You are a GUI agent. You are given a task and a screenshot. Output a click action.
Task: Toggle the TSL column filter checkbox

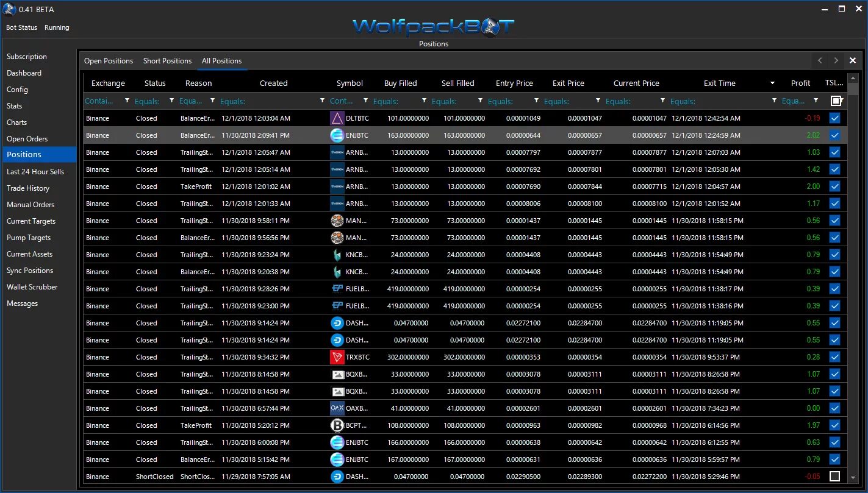(836, 101)
